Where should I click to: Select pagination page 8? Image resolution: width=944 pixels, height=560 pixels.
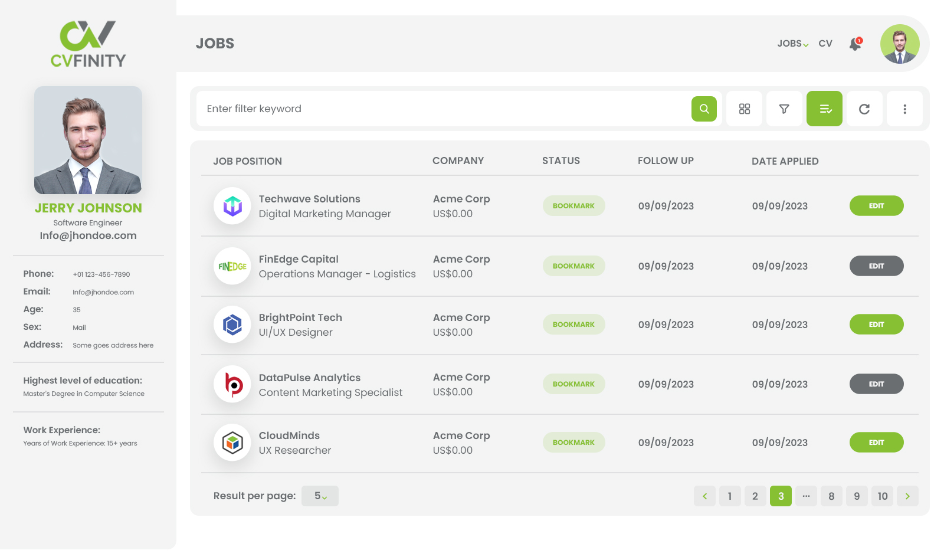[x=831, y=496]
